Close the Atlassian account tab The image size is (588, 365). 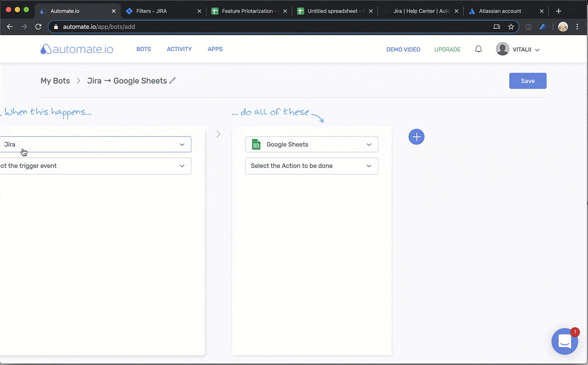542,11
